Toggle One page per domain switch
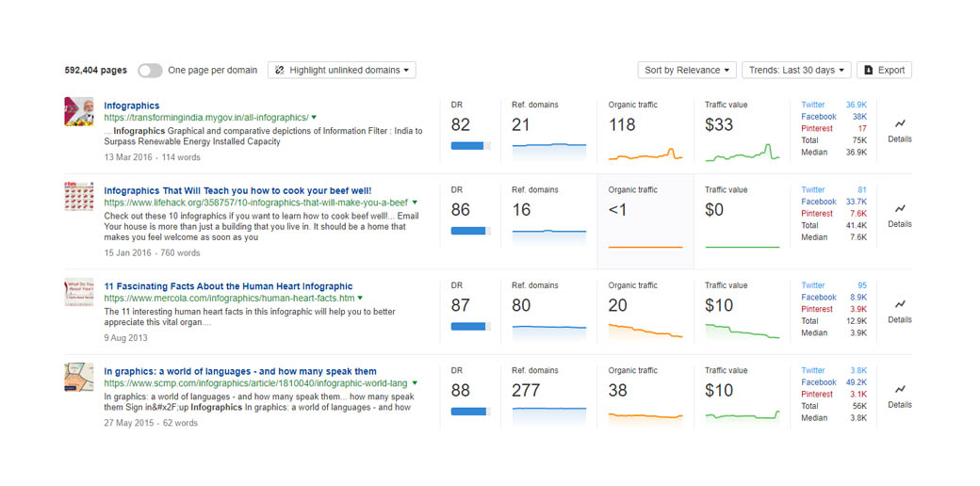The height and width of the screenshot is (486, 980). (x=149, y=71)
